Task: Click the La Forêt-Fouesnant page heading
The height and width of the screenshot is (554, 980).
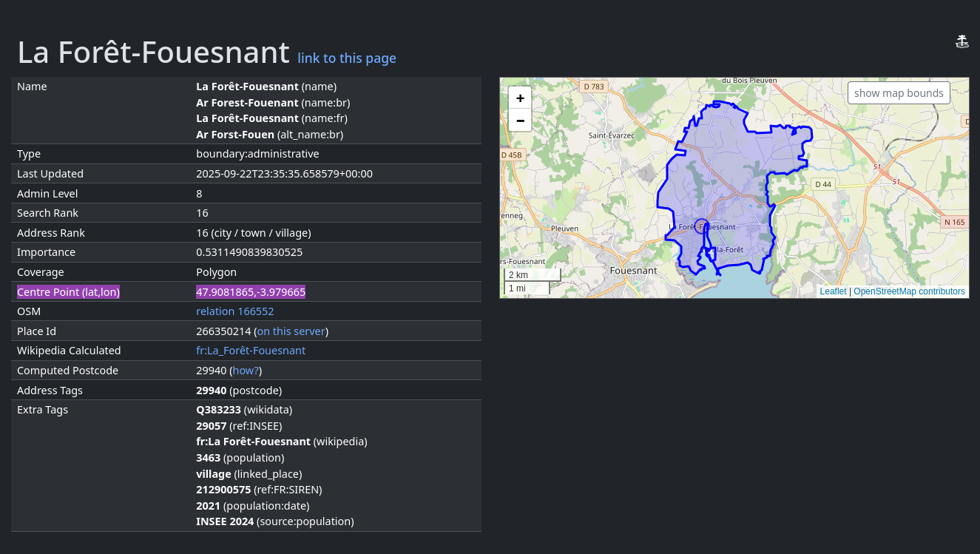Action: 153,53
